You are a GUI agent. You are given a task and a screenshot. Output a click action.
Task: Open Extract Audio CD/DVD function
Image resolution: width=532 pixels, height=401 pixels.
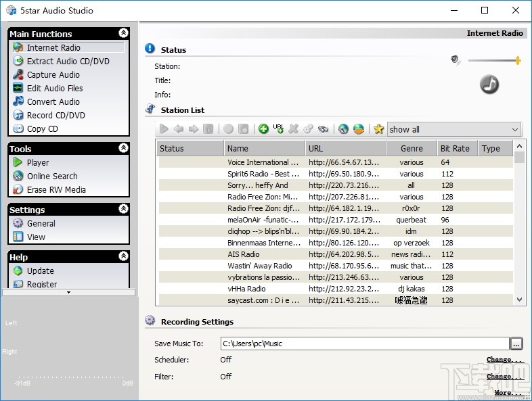pos(68,61)
